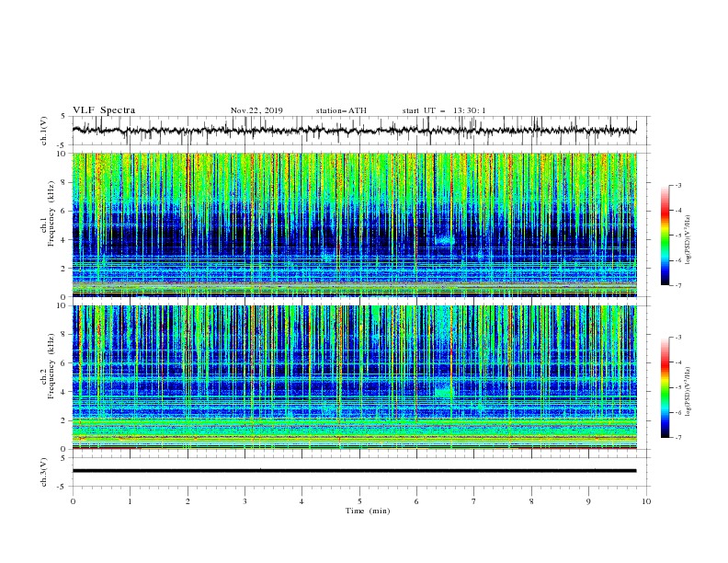Click the lower "log(PSD)(V²/Hz)" colorbar label
Screen dimensions: 728x563
point(688,392)
